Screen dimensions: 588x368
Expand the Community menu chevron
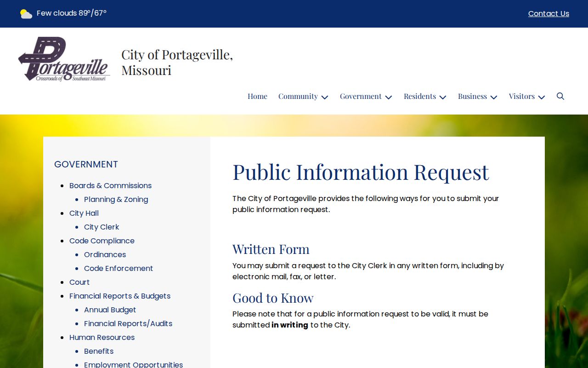pos(325,97)
